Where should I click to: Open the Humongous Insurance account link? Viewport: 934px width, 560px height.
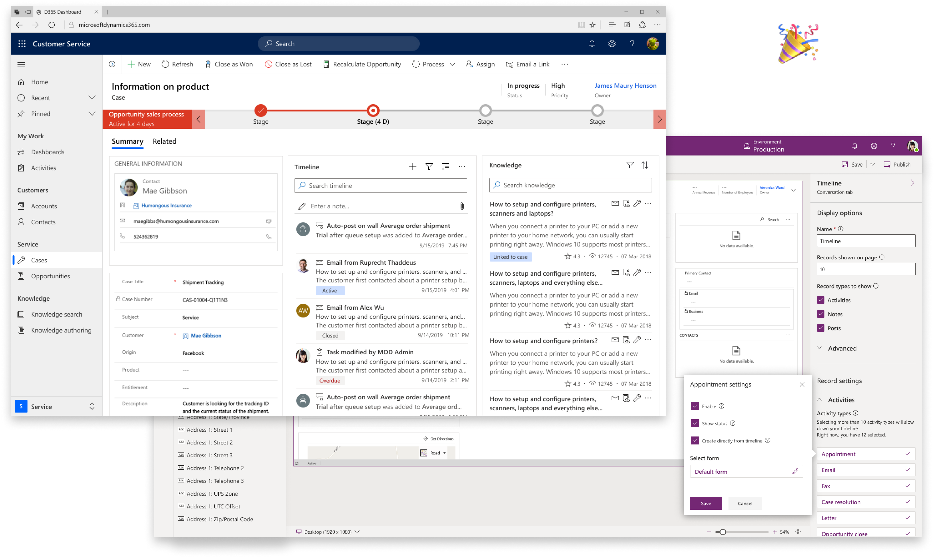[x=166, y=206]
